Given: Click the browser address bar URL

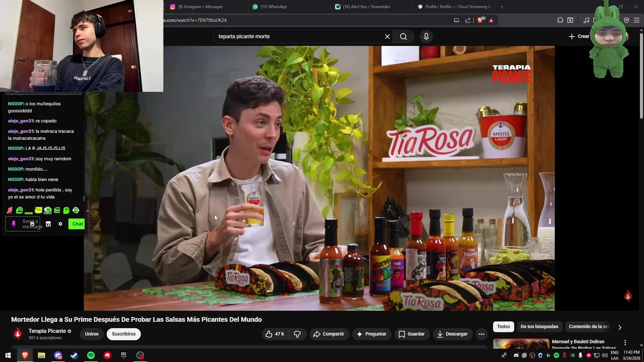Looking at the screenshot, I should pyautogui.click(x=196, y=20).
